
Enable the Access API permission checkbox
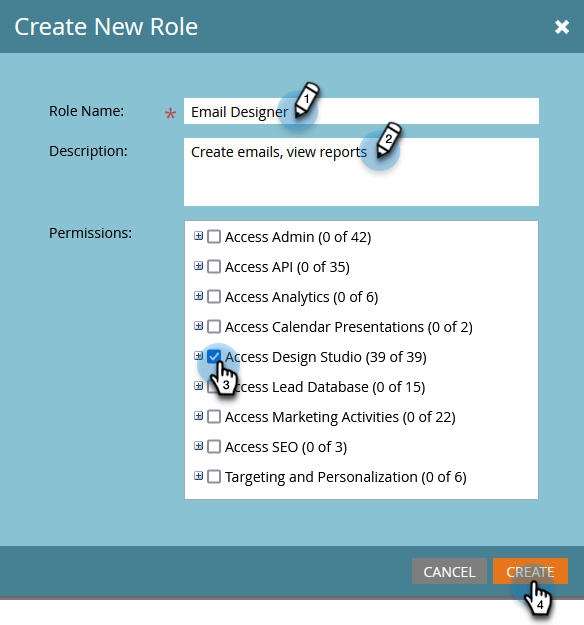click(x=214, y=267)
